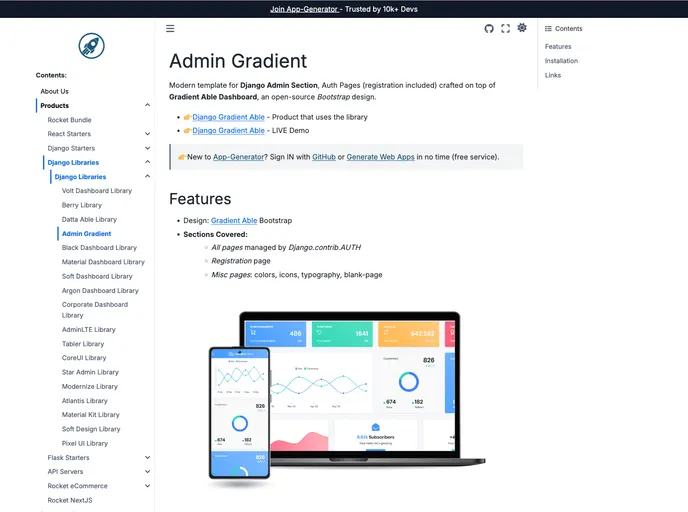Select top-level Django Libraries sidebar item

[x=73, y=162]
